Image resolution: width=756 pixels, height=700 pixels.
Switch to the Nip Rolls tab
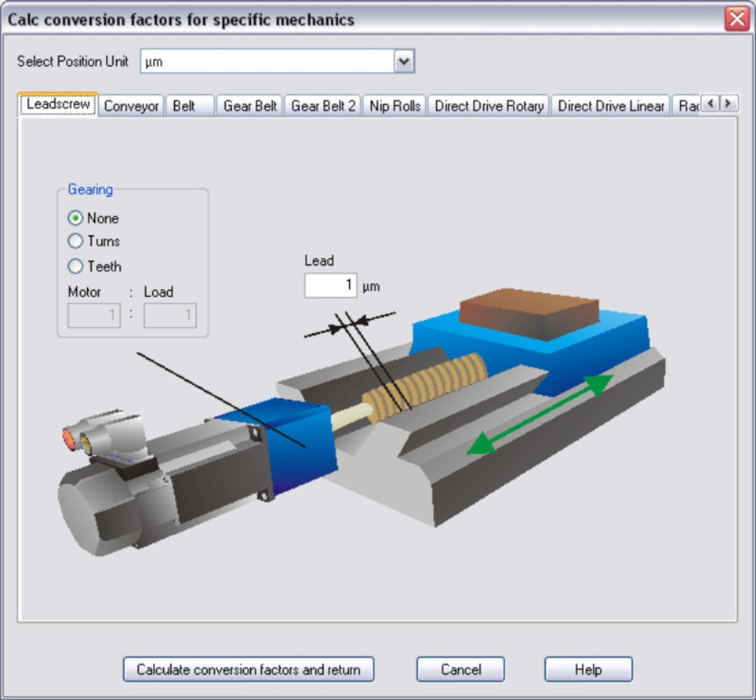395,106
